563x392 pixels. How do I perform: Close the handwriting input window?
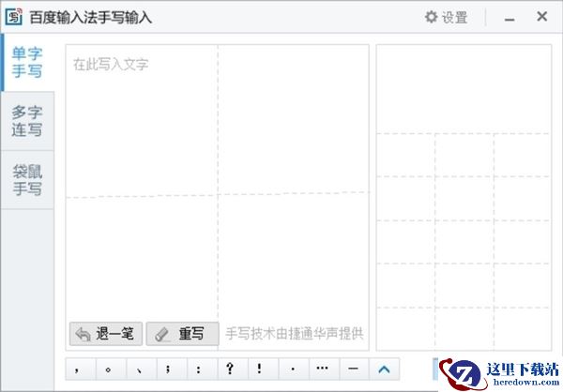pyautogui.click(x=541, y=17)
